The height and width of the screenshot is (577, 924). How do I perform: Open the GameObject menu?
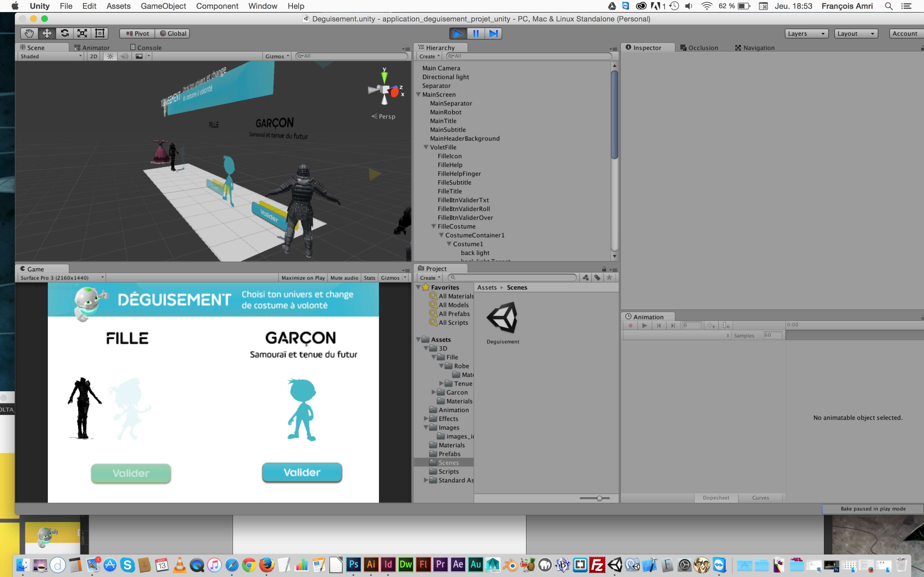(163, 6)
